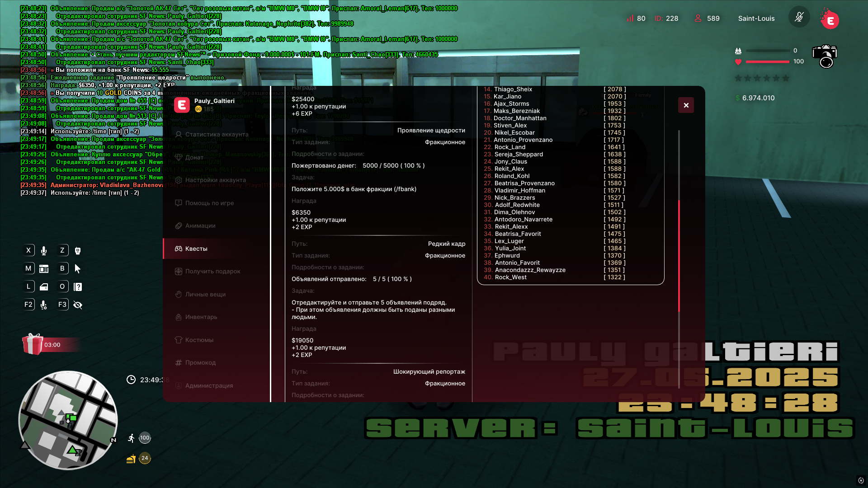Open Настройки аккаунта section
Screen dimensions: 868x488
(217, 180)
